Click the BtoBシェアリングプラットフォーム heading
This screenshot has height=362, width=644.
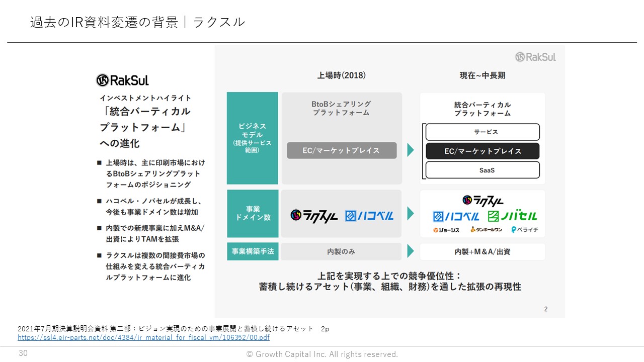(x=342, y=108)
